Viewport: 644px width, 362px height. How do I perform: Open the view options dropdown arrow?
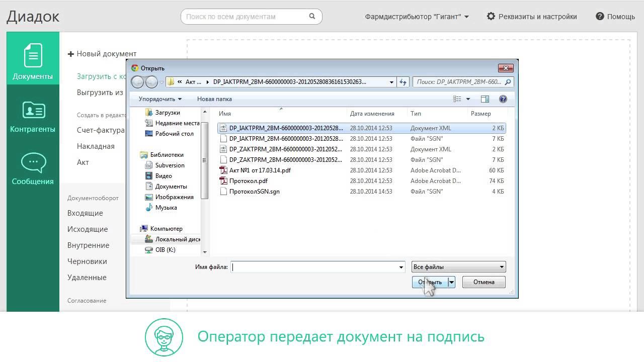point(468,99)
